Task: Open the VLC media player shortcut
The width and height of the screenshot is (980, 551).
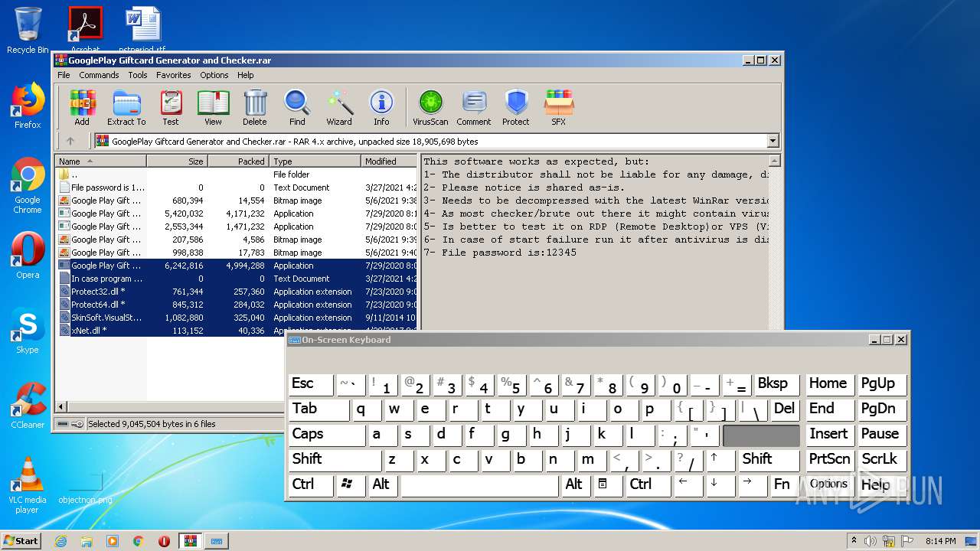Action: [x=28, y=485]
